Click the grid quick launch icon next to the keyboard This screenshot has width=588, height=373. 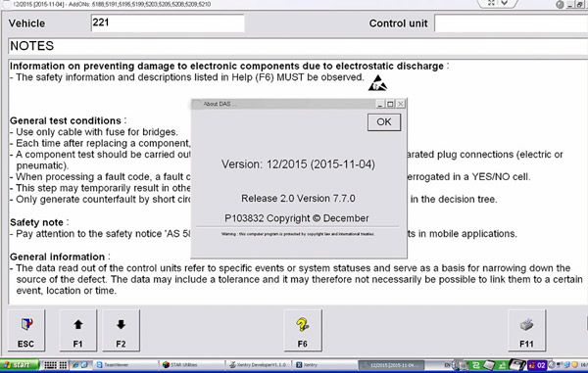click(63, 365)
